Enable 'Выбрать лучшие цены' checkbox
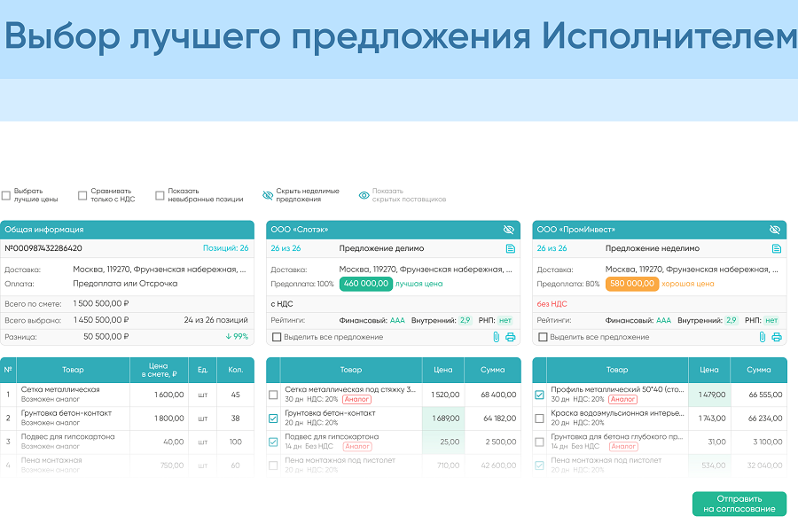 click(6, 195)
